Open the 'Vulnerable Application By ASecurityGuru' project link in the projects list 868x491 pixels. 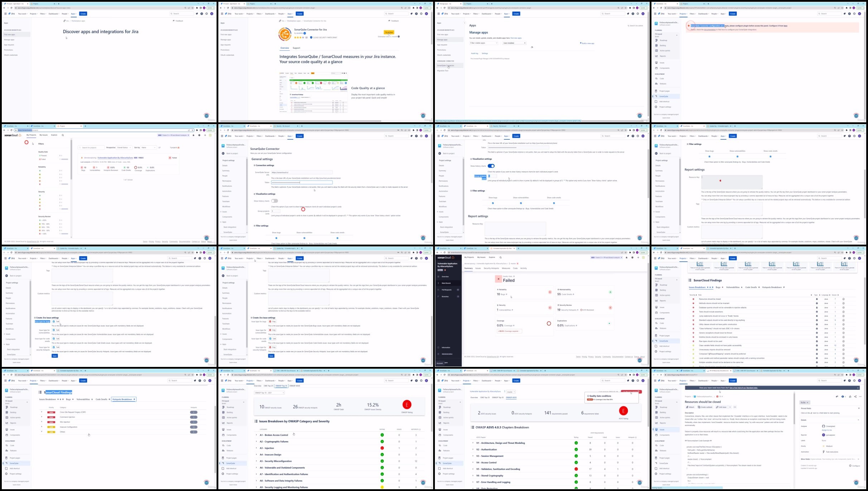pos(115,158)
